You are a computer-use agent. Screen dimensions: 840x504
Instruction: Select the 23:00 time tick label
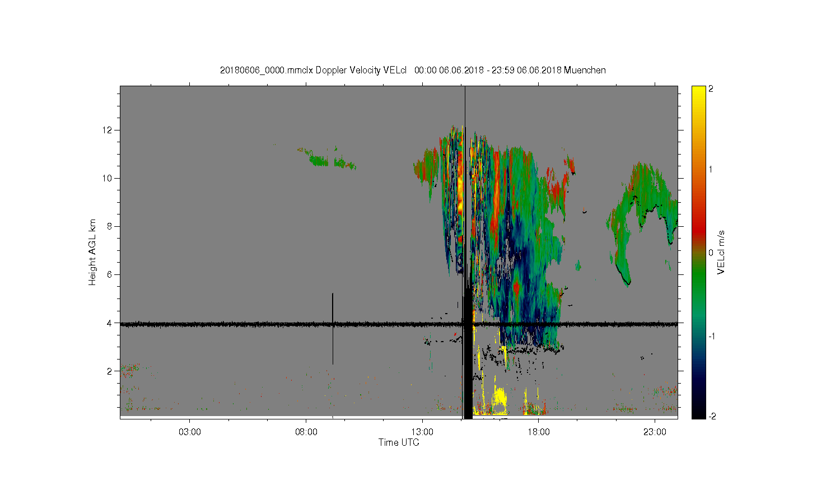pyautogui.click(x=655, y=432)
